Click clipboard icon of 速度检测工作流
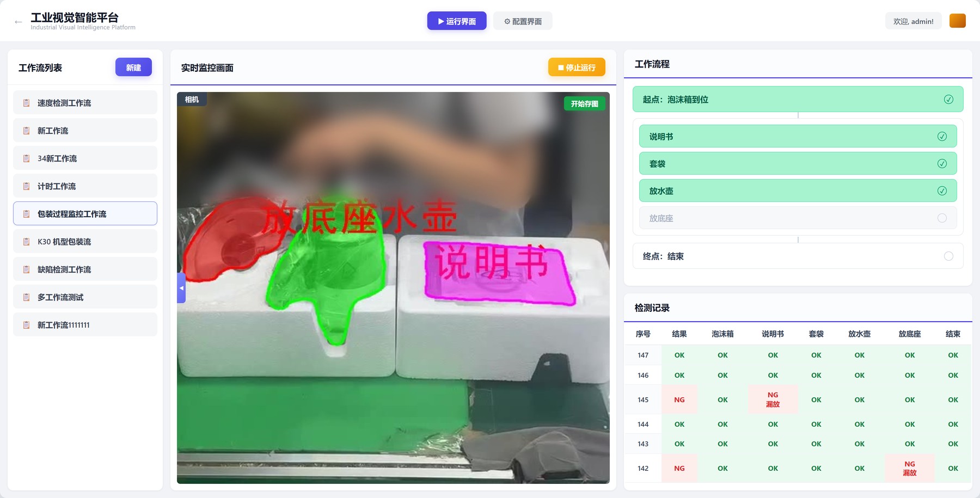980x498 pixels. click(26, 103)
